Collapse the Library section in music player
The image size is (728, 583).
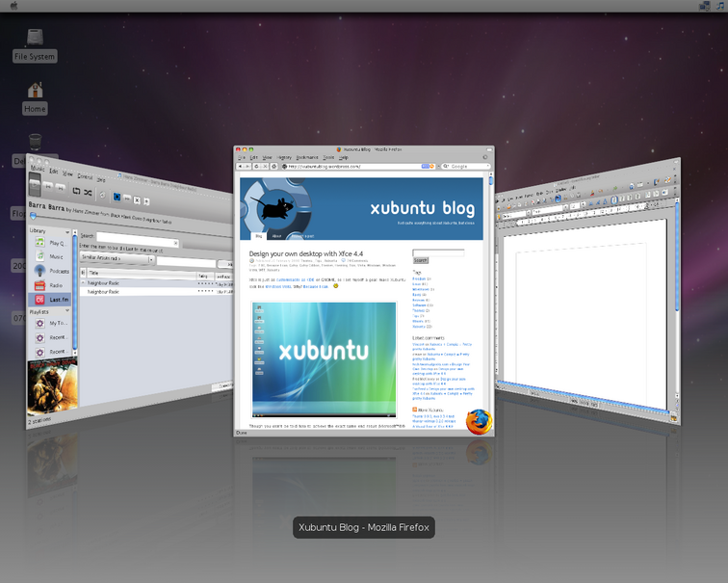pyautogui.click(x=67, y=232)
